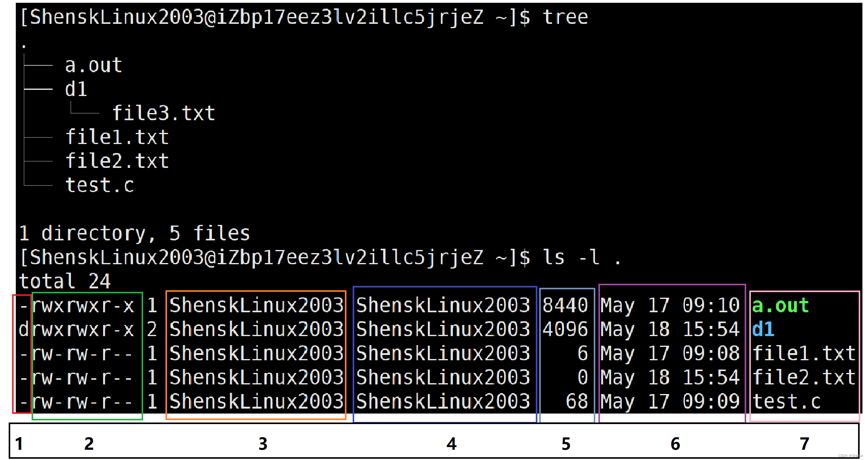Viewport: 868px width, 460px height.
Task: Click date 'May 17 09:10' of a.out
Action: click(x=670, y=306)
